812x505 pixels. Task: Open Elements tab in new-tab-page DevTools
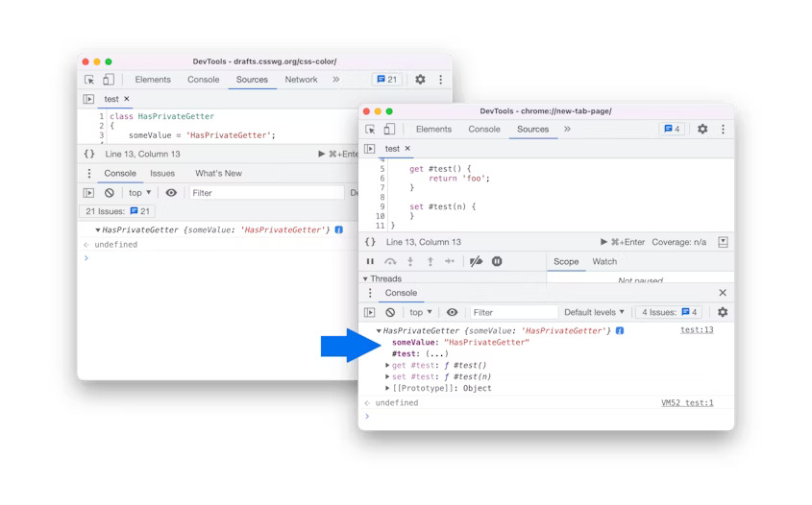pyautogui.click(x=433, y=130)
